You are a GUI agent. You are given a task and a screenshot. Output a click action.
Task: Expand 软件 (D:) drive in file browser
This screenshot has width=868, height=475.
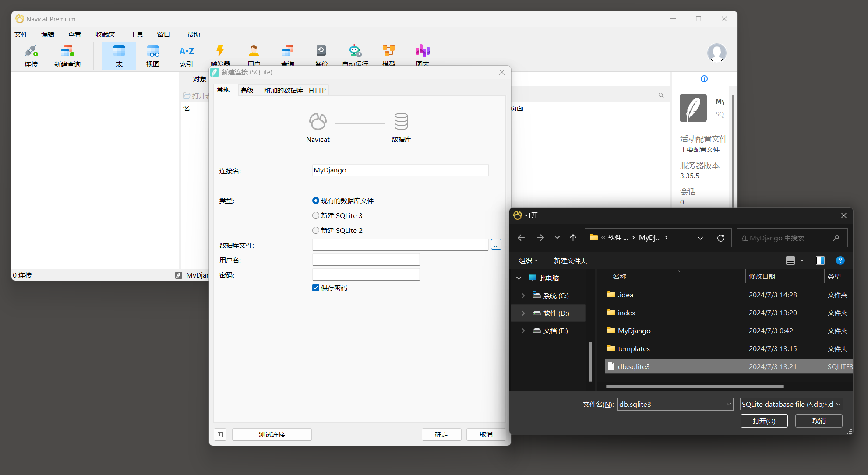(523, 313)
